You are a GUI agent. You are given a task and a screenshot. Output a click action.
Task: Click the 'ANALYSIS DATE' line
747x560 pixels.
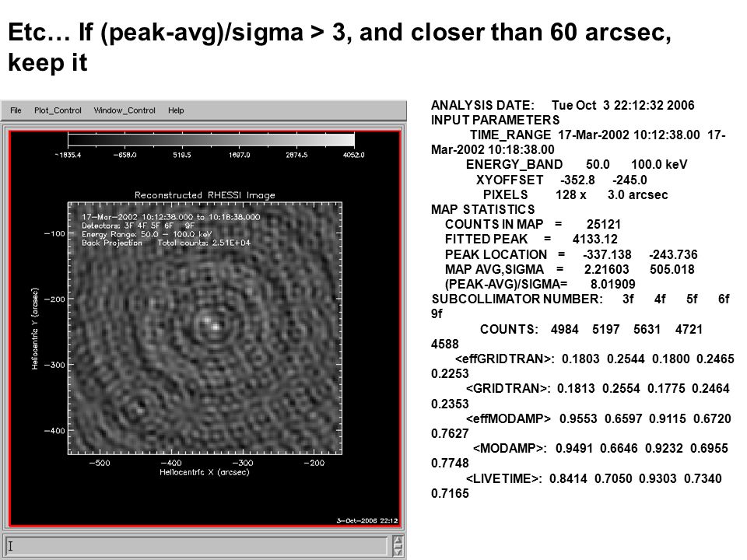563,105
